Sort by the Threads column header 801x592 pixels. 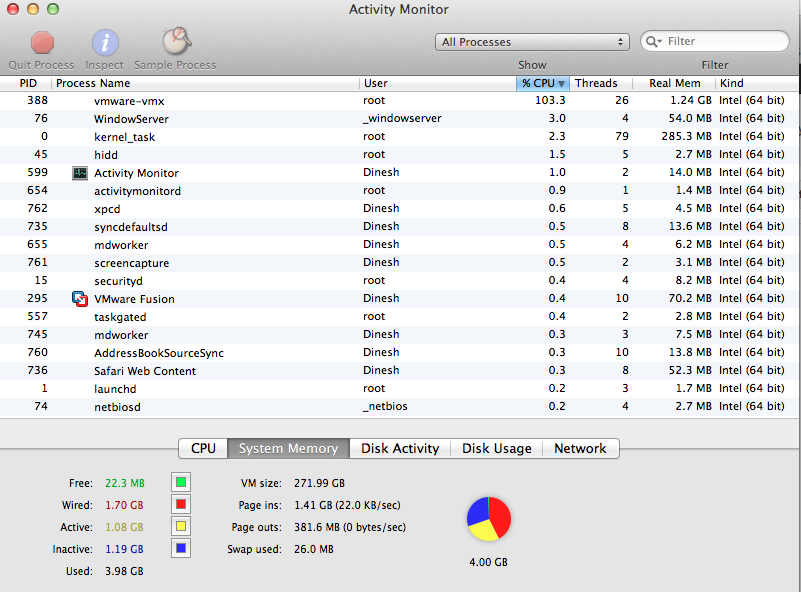601,83
